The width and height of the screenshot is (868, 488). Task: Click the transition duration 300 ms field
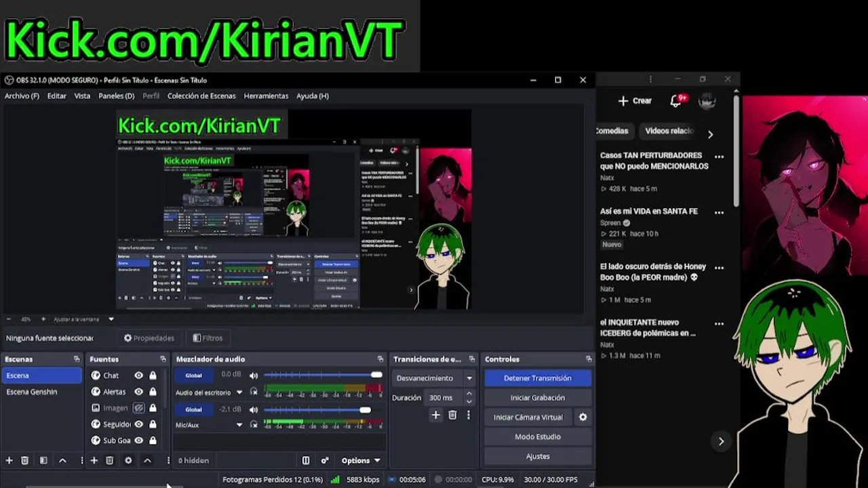(443, 398)
